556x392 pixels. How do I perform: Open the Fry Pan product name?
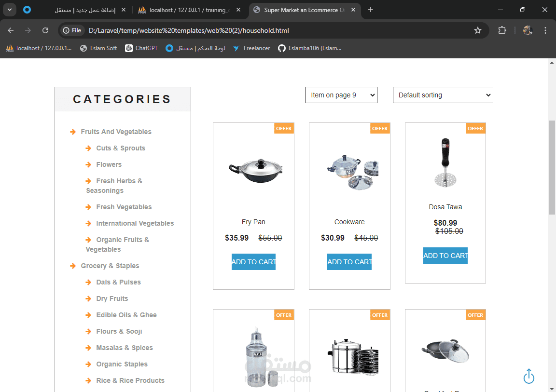(x=253, y=222)
